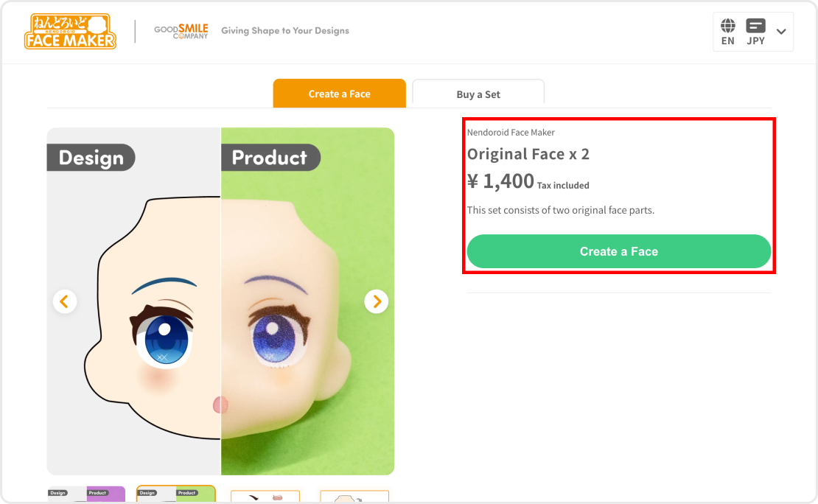The image size is (818, 504).
Task: Pick the fourth face outline thumbnail
Action: click(354, 497)
